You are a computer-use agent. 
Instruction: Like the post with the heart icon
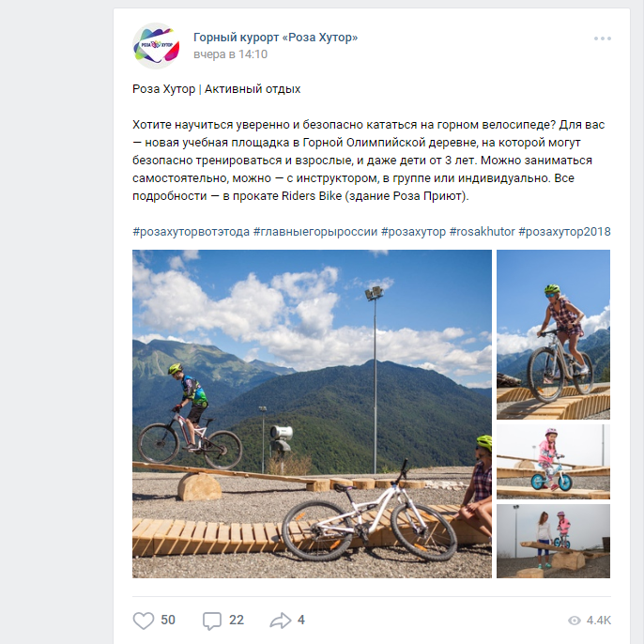[x=144, y=621]
